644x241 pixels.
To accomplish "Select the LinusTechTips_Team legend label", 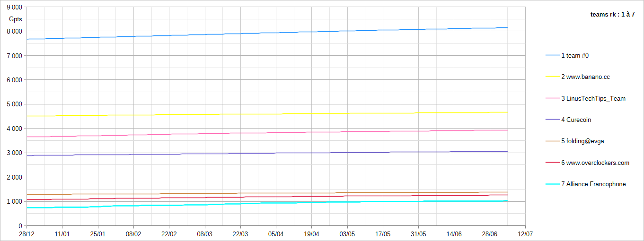I will [593, 98].
